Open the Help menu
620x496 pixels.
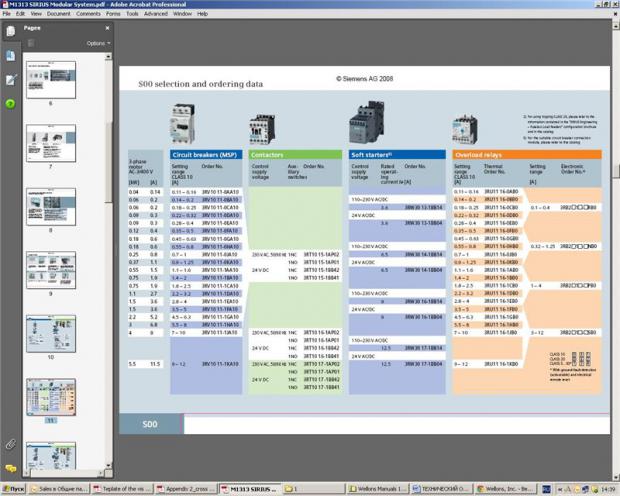click(202, 13)
